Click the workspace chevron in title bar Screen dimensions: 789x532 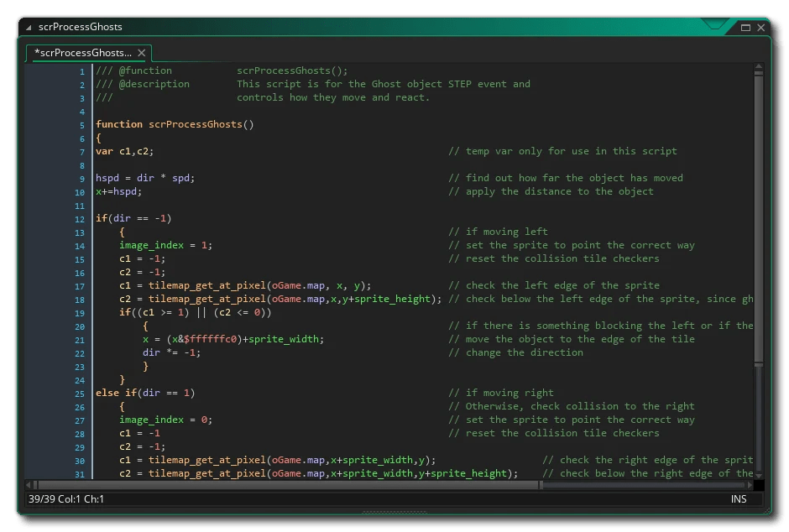pos(714,23)
